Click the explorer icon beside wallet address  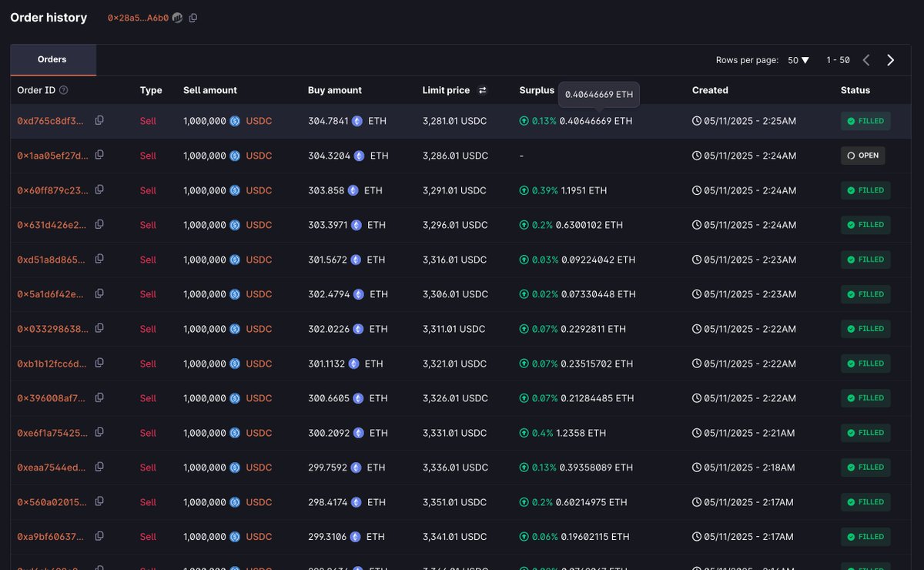[x=178, y=18]
